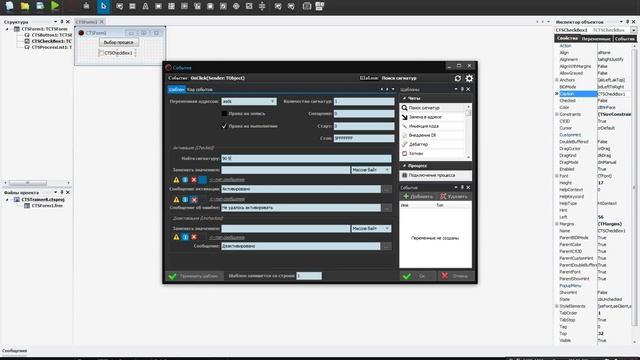Click 'Выбор процесса' button on form designer

click(x=118, y=42)
